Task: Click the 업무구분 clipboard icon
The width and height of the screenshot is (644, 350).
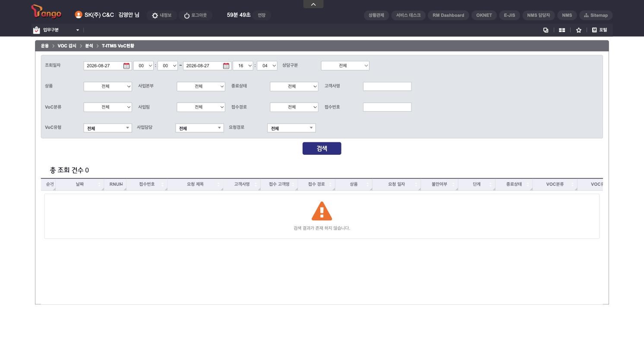Action: [36, 30]
